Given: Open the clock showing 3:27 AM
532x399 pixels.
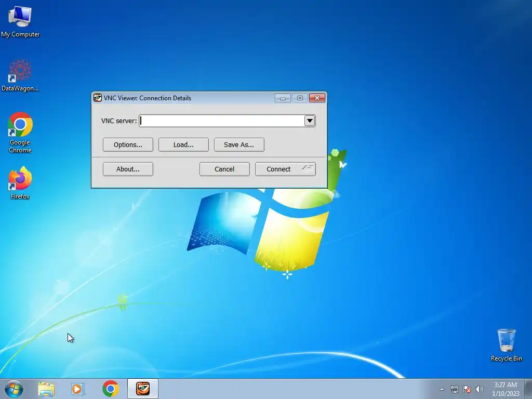Looking at the screenshot, I should coord(506,389).
